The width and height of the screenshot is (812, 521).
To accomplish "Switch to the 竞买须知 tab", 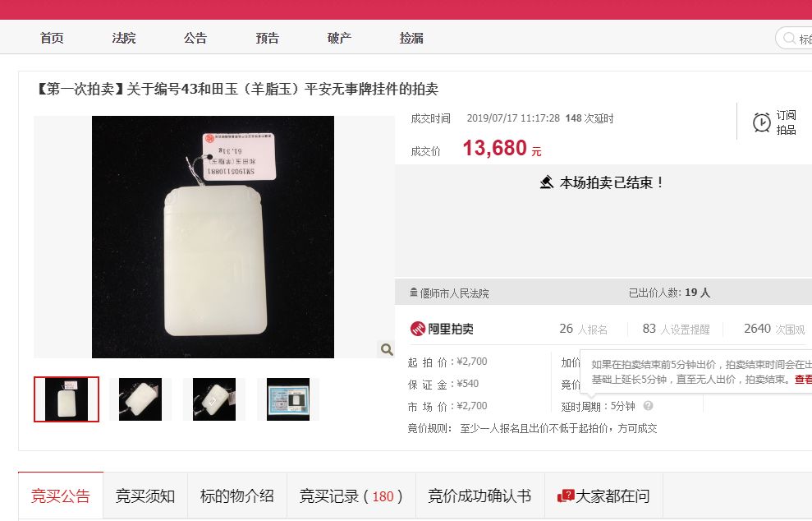I will pos(145,496).
